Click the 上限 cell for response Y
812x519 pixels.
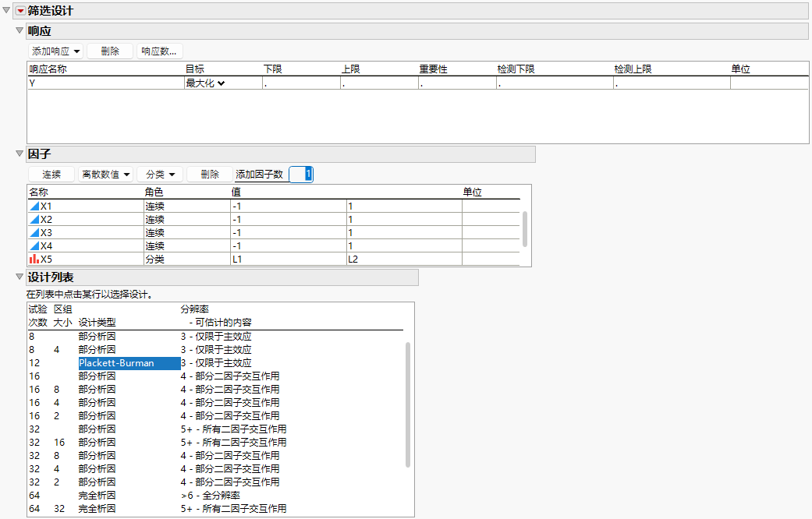[x=379, y=83]
